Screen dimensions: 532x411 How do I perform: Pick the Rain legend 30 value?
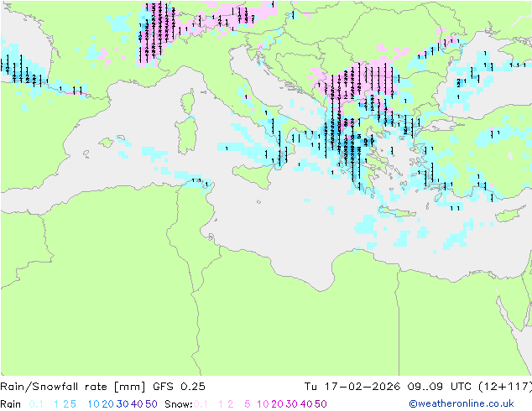tap(123, 404)
